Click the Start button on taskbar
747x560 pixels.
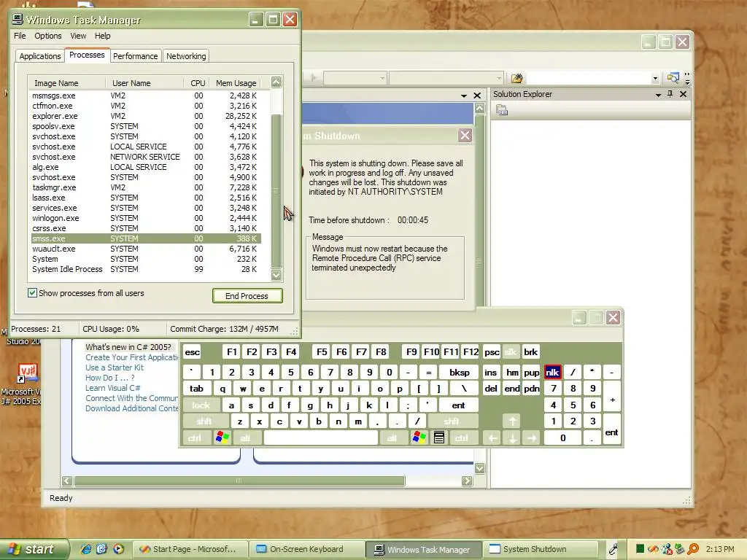[34, 549]
